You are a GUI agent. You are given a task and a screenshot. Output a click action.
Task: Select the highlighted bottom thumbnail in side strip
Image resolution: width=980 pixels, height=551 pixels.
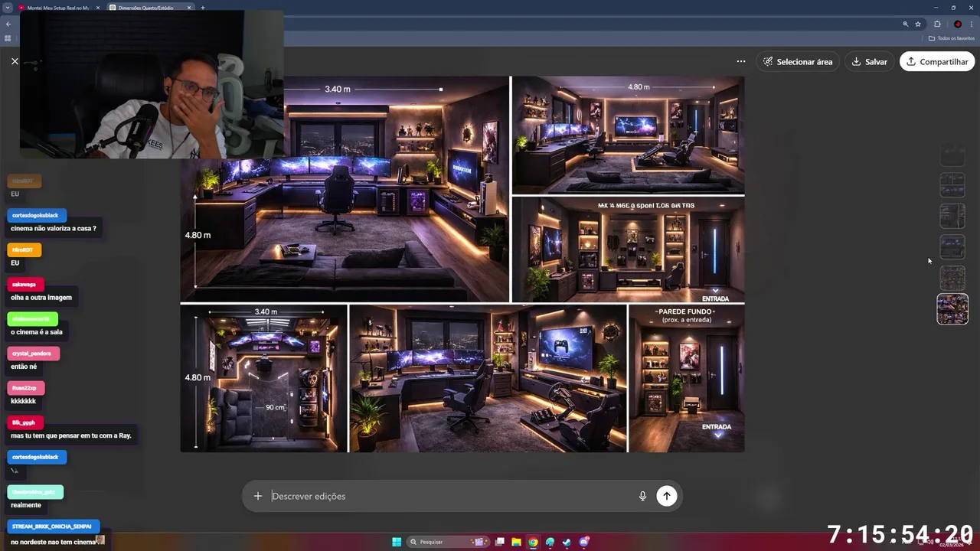952,309
